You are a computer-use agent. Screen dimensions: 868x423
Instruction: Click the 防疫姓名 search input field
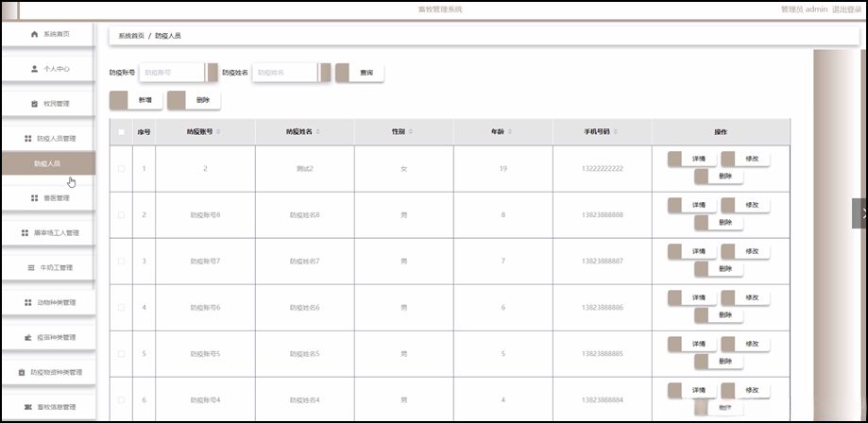285,73
